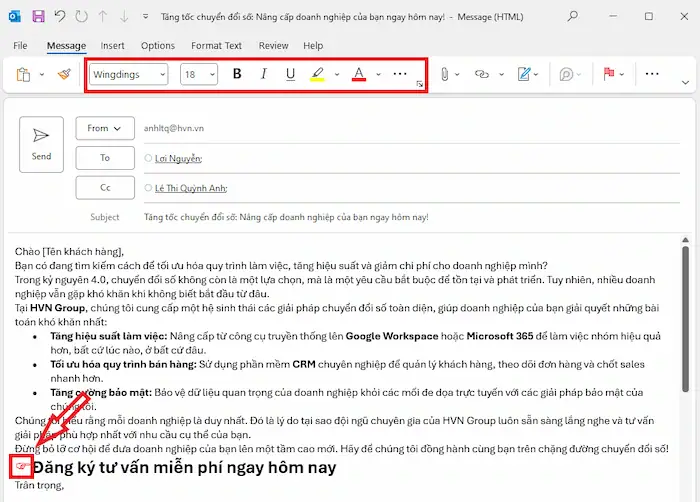Click the Follow Up flag icon
The image size is (700, 502).
pyautogui.click(x=607, y=74)
